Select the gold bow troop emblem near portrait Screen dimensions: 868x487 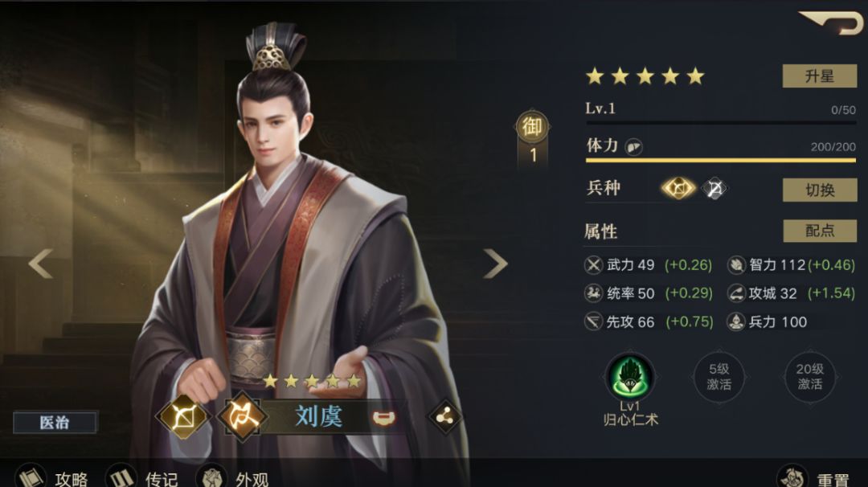(x=183, y=417)
